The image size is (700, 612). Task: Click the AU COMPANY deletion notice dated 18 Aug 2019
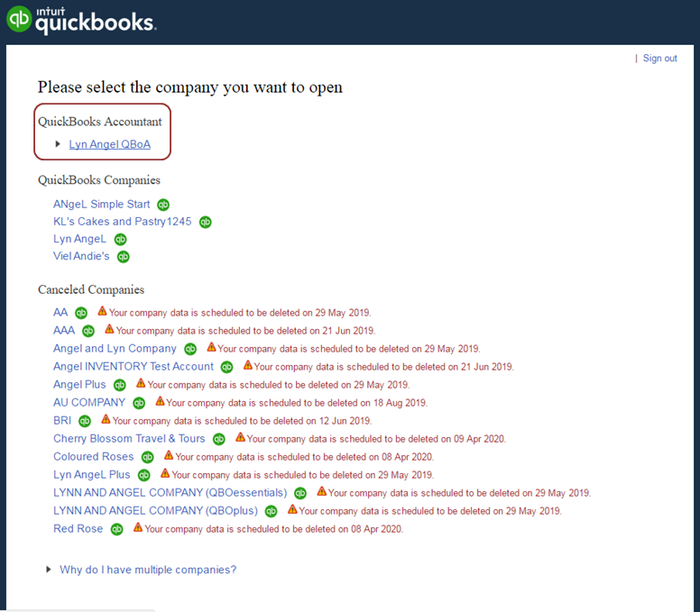tap(297, 403)
